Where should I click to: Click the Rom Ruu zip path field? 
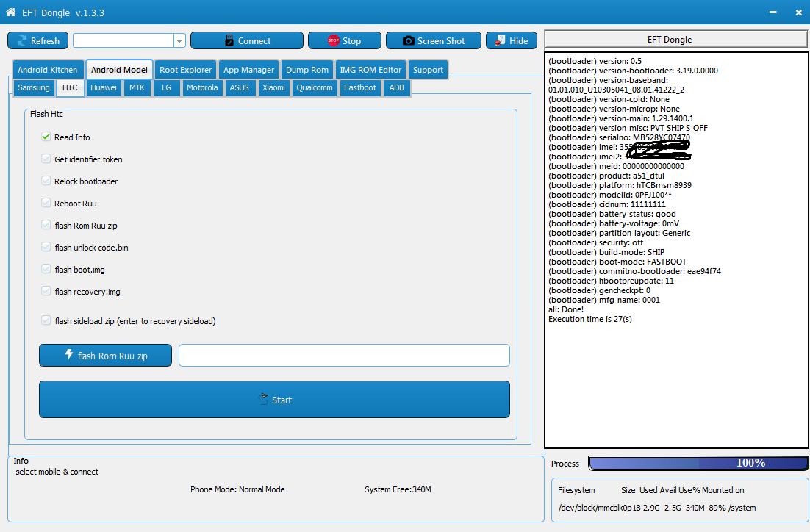[344, 356]
